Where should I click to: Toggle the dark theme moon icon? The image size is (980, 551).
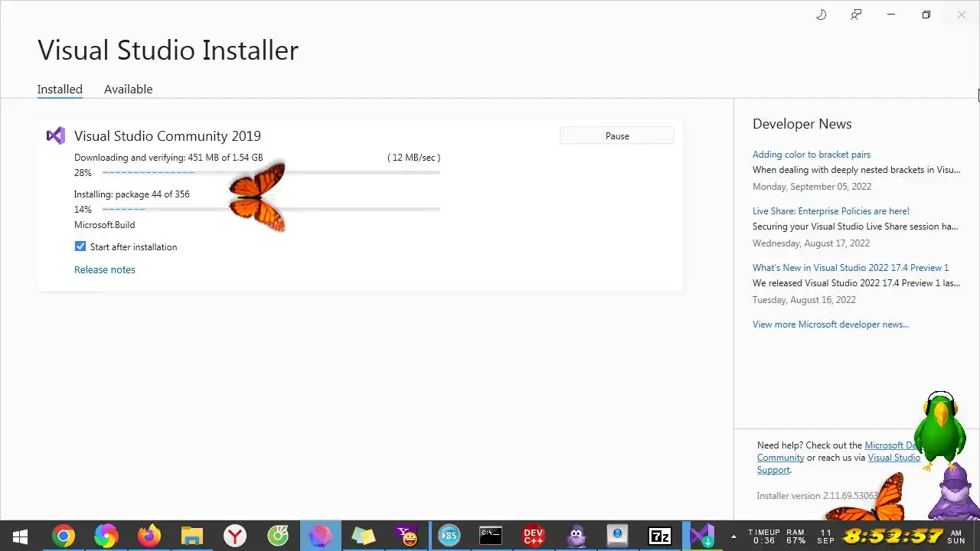(x=822, y=15)
